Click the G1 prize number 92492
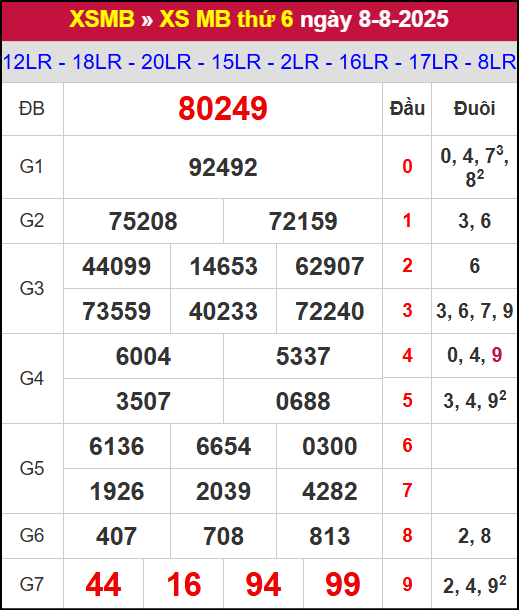The width and height of the screenshot is (519, 610). (223, 167)
